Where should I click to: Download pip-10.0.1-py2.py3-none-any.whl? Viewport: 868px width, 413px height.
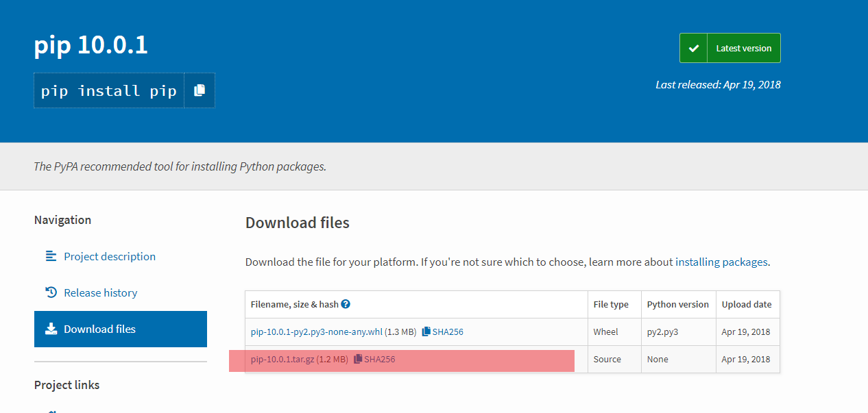coord(317,331)
